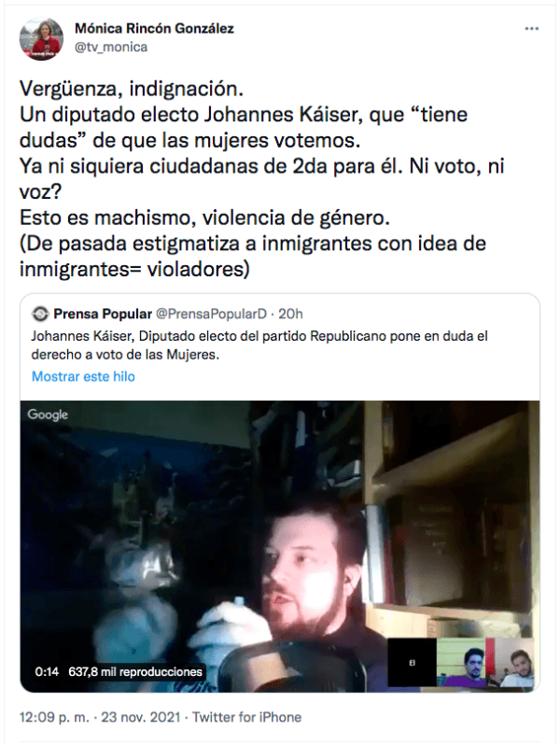This screenshot has height=745, width=560.
Task: Click the 0:14 video duration label
Action: [47, 672]
